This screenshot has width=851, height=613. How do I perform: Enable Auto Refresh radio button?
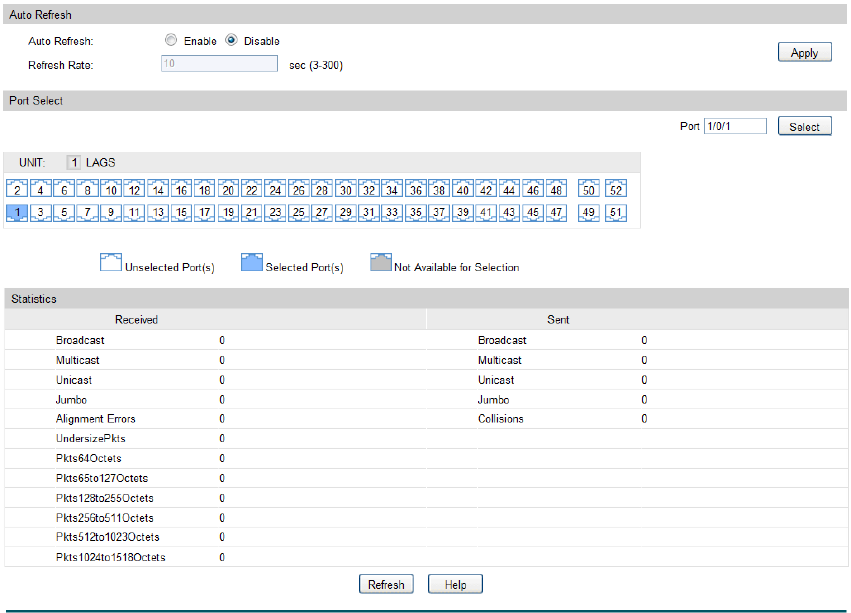(171, 40)
